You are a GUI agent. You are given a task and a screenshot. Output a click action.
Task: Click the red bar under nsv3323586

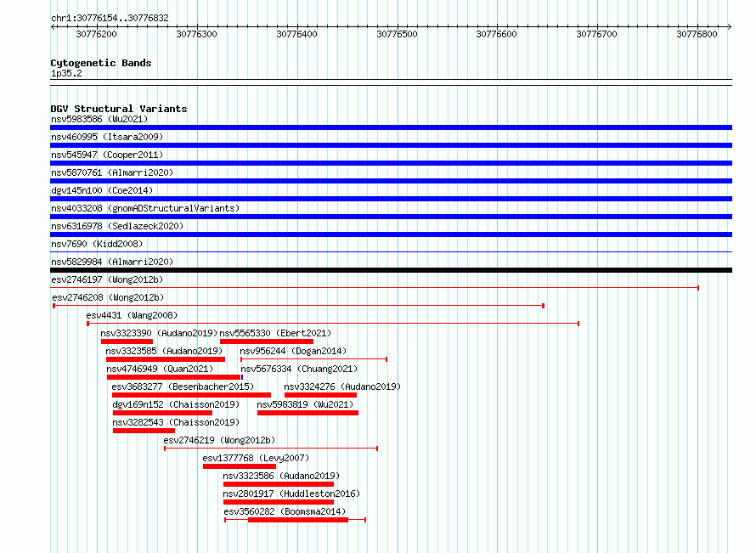pyautogui.click(x=279, y=484)
